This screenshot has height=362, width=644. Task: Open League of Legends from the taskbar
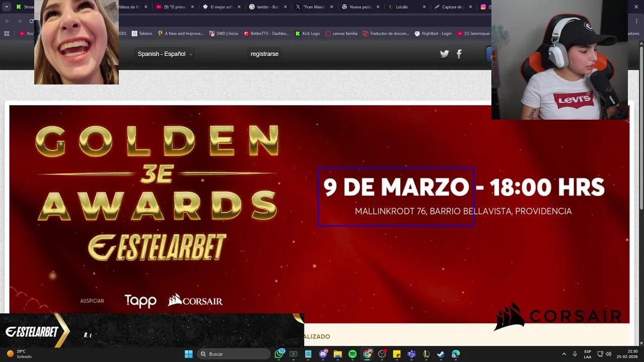coord(426,354)
